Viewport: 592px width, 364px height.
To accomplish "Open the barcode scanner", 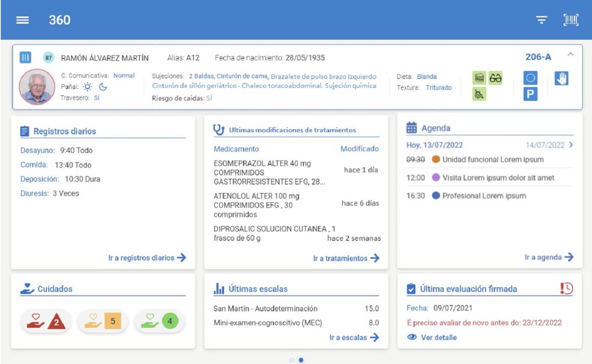I will [571, 20].
